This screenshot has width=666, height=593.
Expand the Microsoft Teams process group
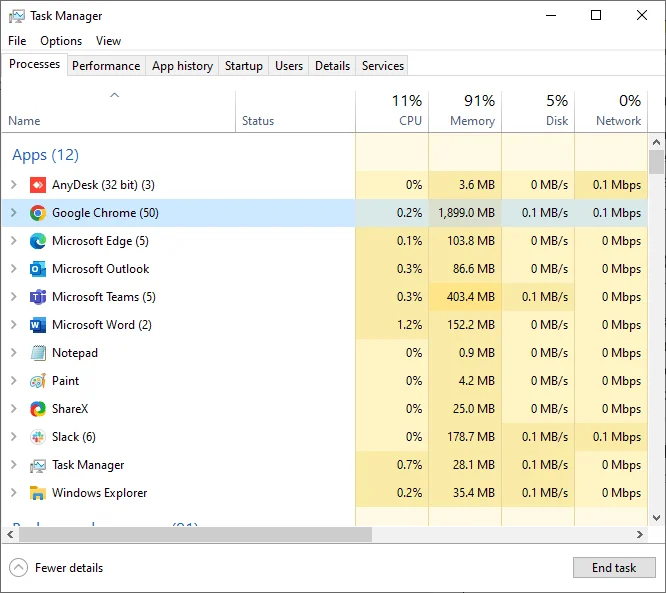coord(14,296)
